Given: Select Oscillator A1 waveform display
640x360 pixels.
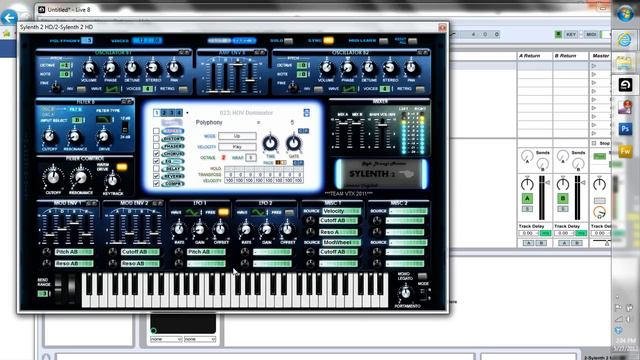Looking at the screenshot, I should click(x=112, y=89).
